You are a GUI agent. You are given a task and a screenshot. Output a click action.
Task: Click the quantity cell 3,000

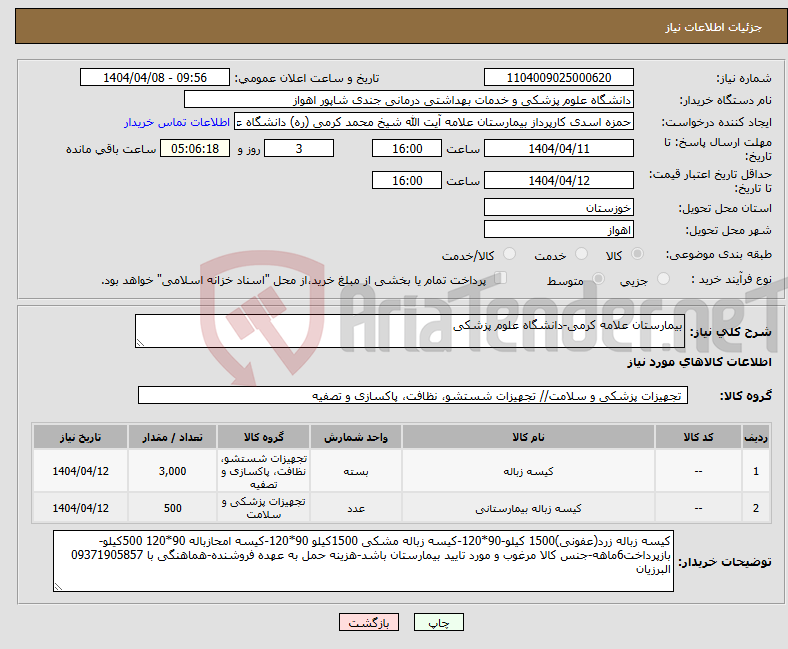pyautogui.click(x=172, y=471)
